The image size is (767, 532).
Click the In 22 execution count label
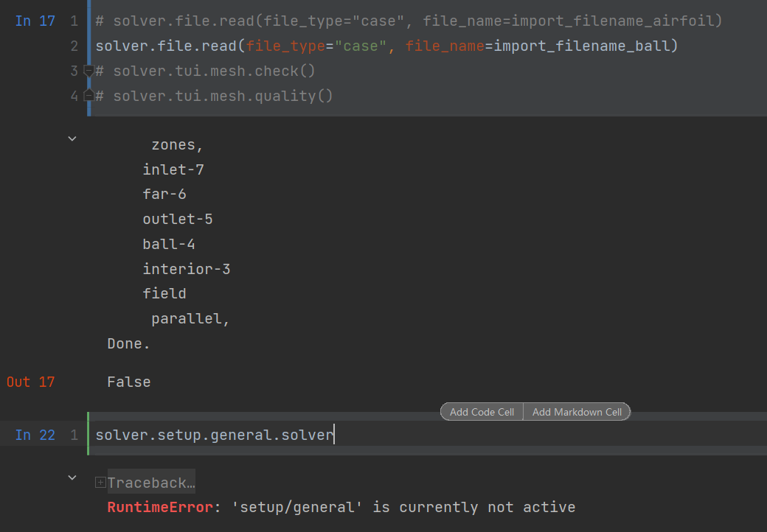tap(35, 434)
